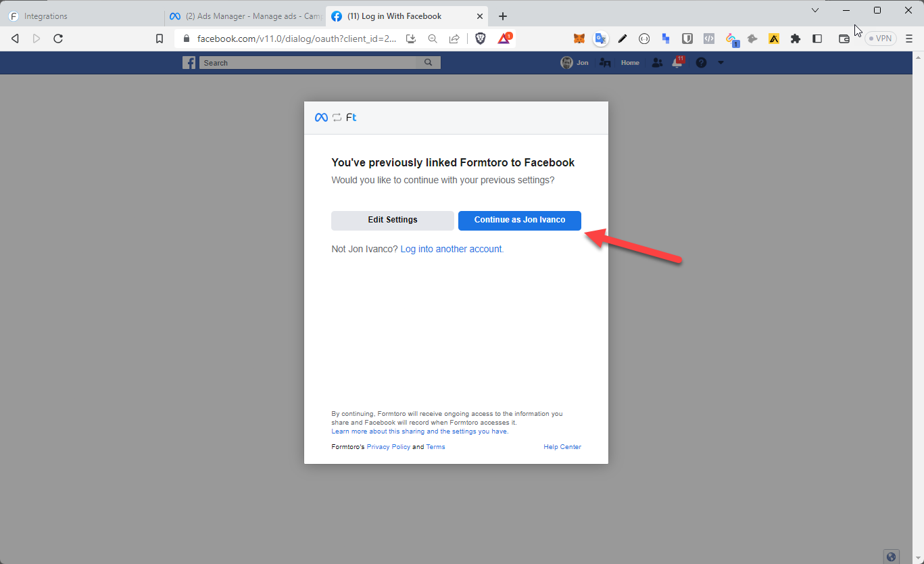Click the gray wolf head extension icon
The height and width of the screenshot is (564, 924).
pos(752,39)
